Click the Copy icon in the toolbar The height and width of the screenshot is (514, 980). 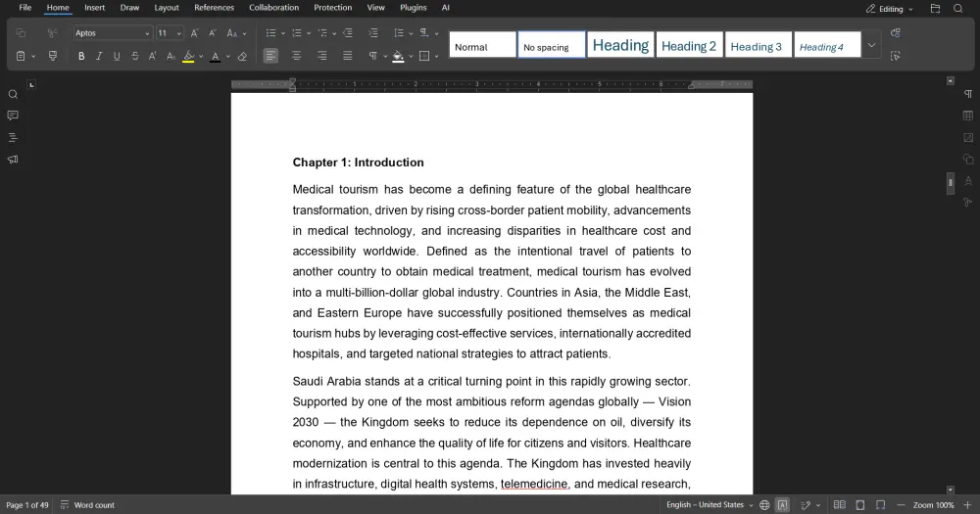click(21, 33)
